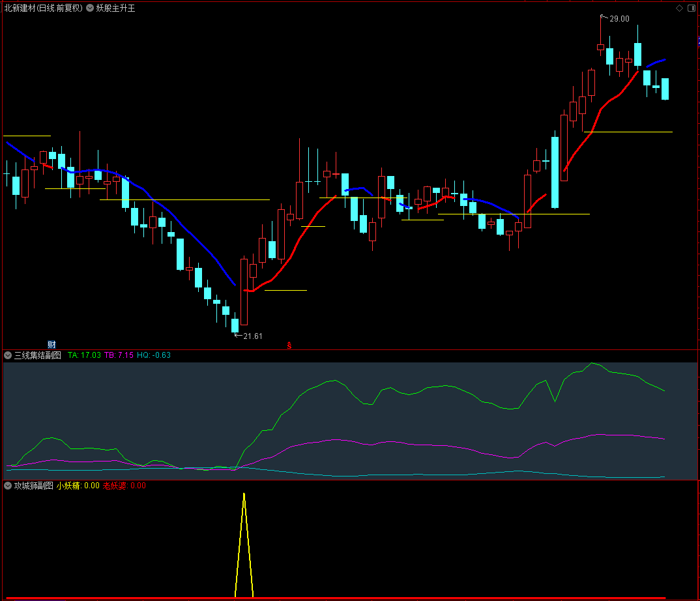This screenshot has height=601, width=700.
Task: Open the dropdown beside 妖股主升王 indicator
Action: (x=90, y=8)
